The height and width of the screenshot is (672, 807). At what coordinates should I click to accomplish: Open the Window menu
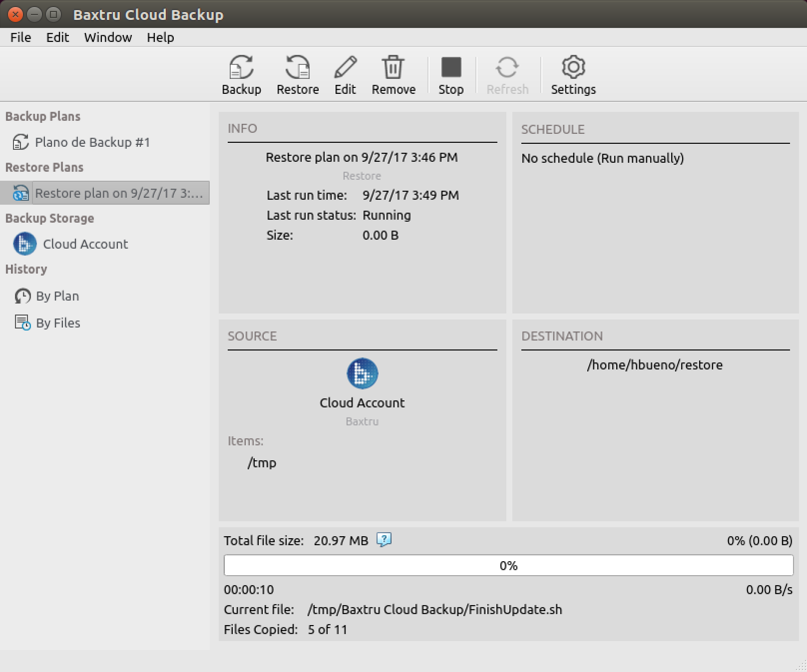pos(108,37)
